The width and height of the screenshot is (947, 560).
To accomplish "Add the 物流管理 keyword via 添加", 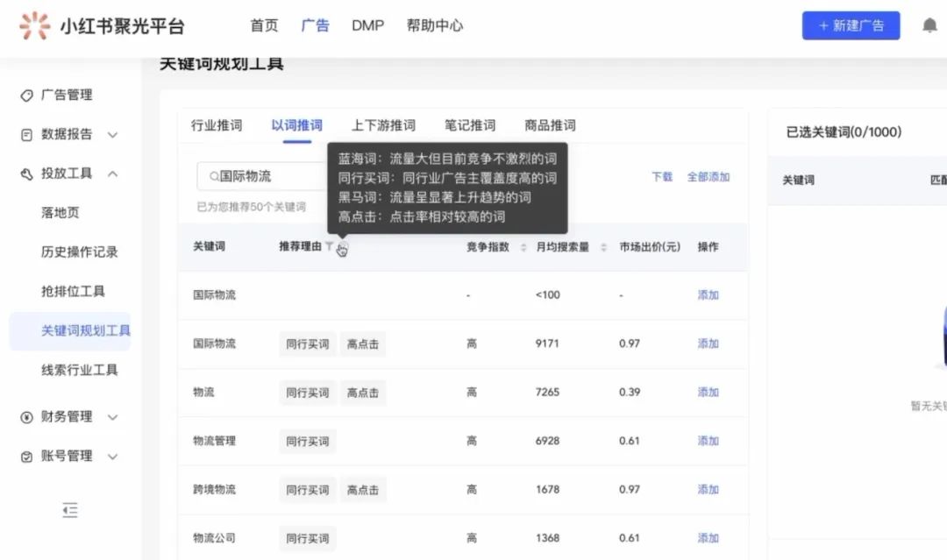I will [708, 441].
